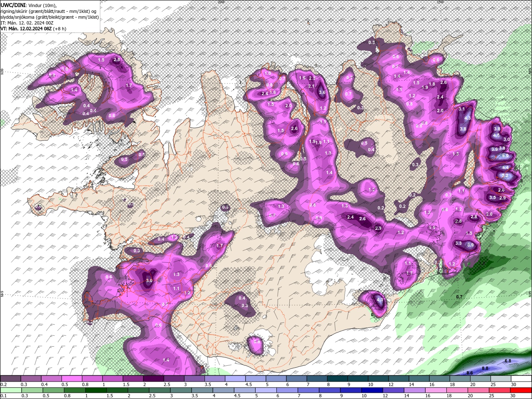Screen dimensions: 532x399
Task: Click the darkest purple swatch in upper legend row
Action: coord(153,379)
